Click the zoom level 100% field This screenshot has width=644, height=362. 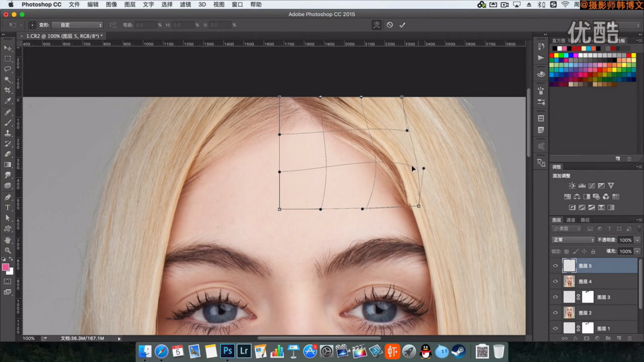tap(29, 339)
